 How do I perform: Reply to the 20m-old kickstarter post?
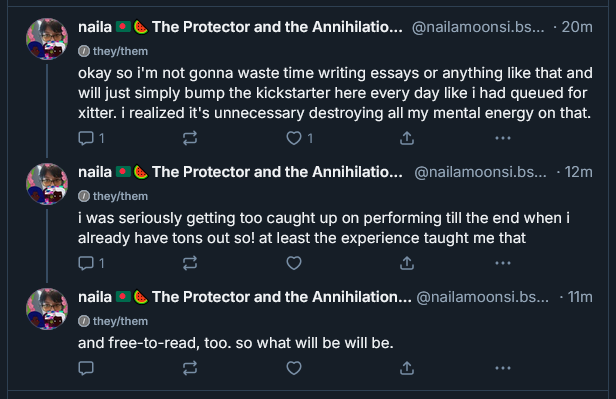click(91, 138)
